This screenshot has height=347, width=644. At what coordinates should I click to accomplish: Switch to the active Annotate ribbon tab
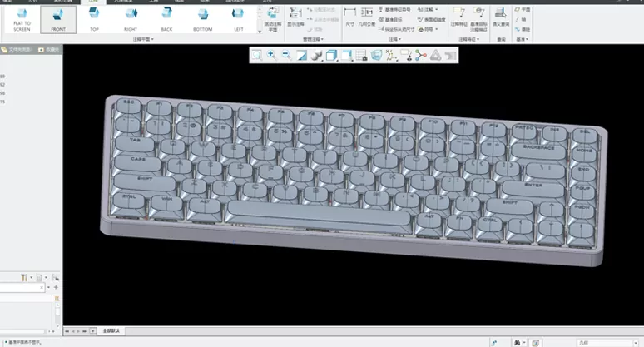tap(94, 2)
